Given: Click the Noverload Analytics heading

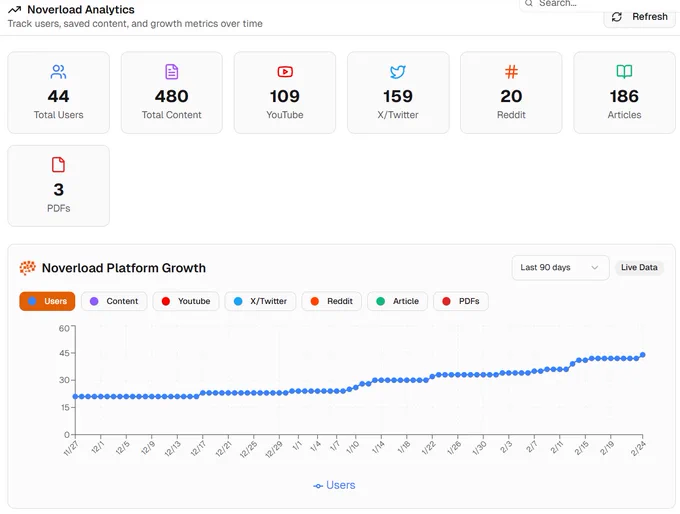Looking at the screenshot, I should click(81, 10).
